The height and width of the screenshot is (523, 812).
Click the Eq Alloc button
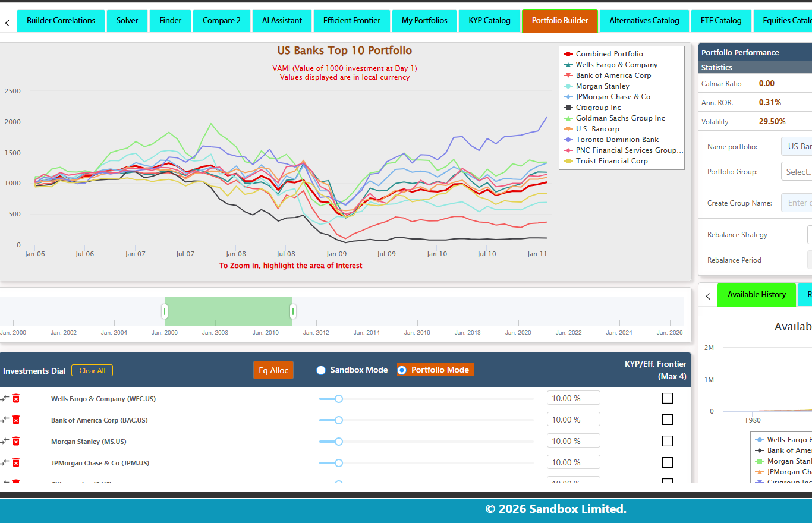(x=273, y=370)
